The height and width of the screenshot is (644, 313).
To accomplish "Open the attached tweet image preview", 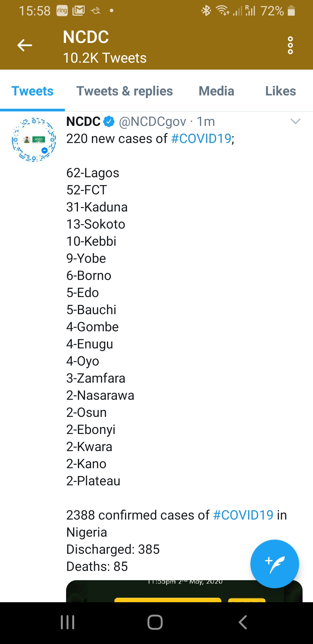I will coord(184,591).
